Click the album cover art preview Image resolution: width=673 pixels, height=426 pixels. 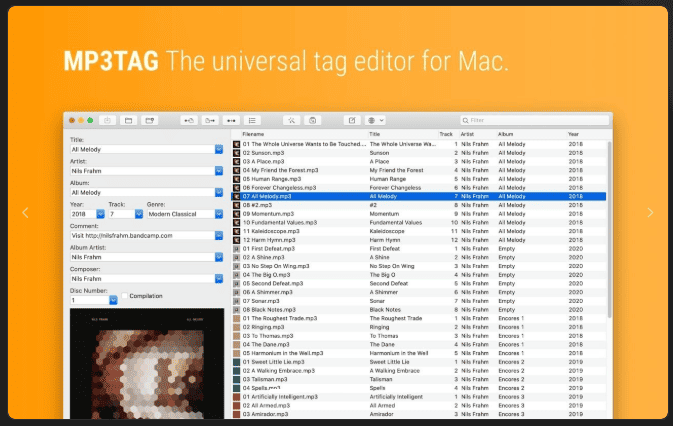coord(147,363)
